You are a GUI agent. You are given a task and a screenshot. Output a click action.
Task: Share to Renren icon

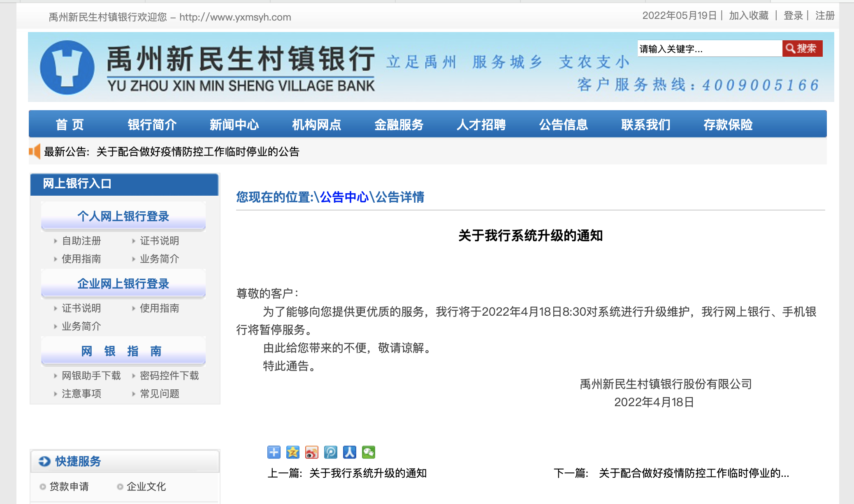click(349, 452)
